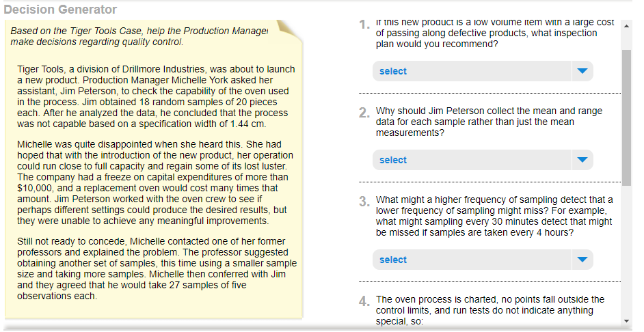Screen dimensions: 644x332
Task: Click the scrollbar up arrow in questions panel
Action: point(626,26)
